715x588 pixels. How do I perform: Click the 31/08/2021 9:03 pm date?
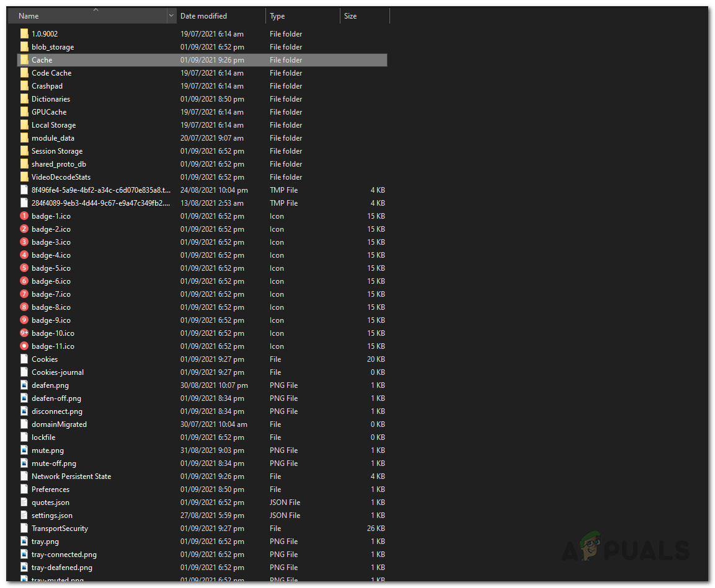pyautogui.click(x=212, y=450)
